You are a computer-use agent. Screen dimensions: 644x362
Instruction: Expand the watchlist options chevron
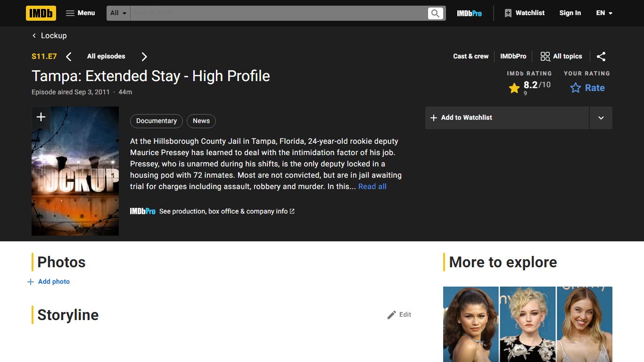coord(601,118)
